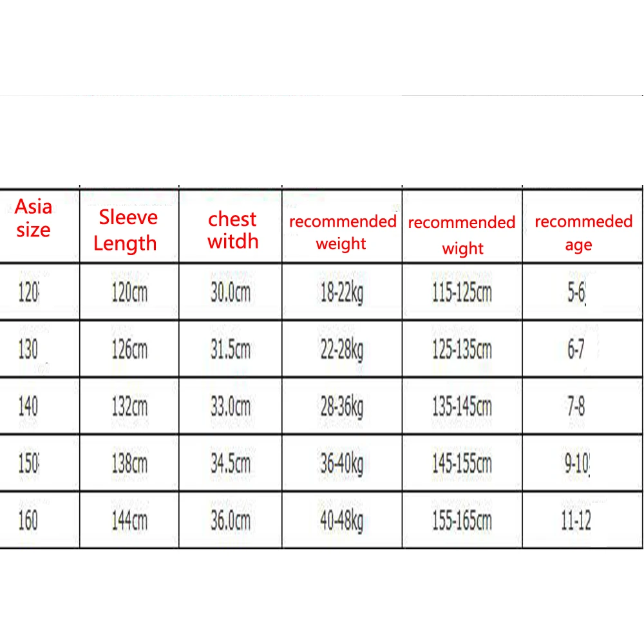Click the recommended wight header cell
This screenshot has height=644, width=644.
[x=462, y=226]
